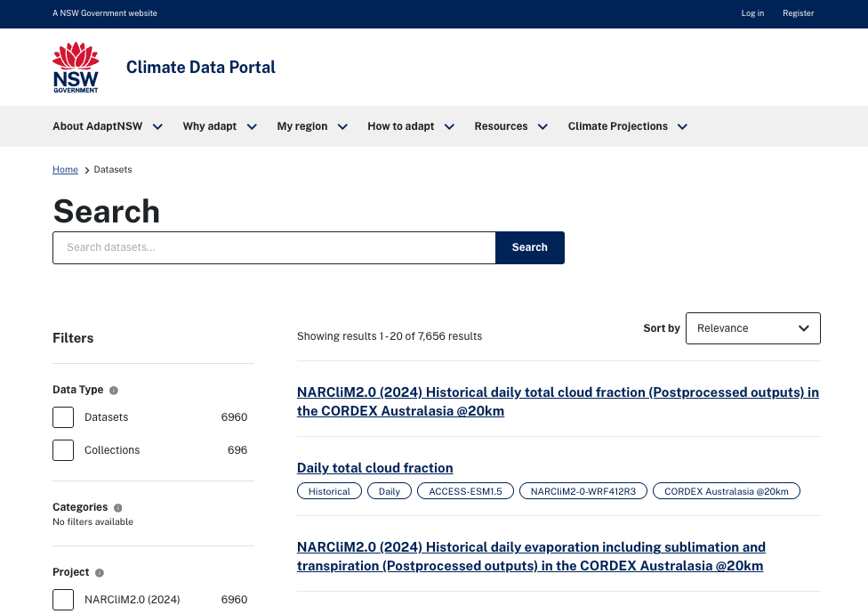Enable the NARCliM2.0 (2024) project filter
The image size is (868, 614).
[63, 600]
